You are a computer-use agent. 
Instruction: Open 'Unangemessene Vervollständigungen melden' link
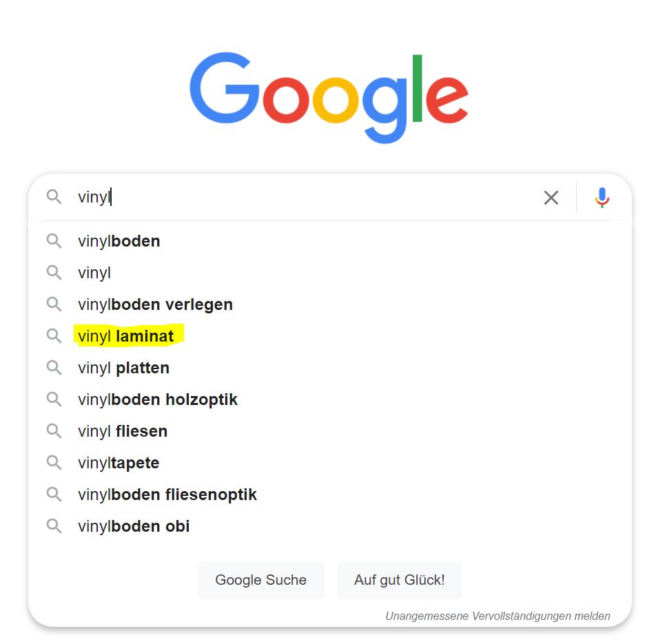[498, 616]
